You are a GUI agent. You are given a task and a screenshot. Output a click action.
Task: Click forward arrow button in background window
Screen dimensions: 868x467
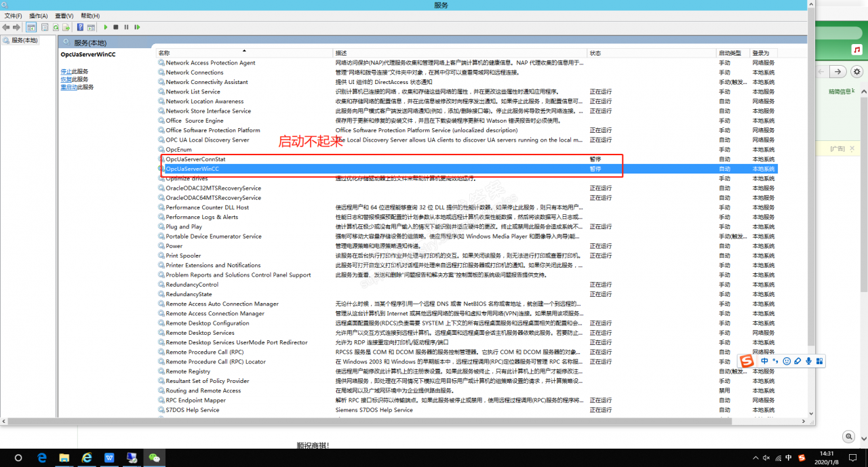(x=839, y=72)
